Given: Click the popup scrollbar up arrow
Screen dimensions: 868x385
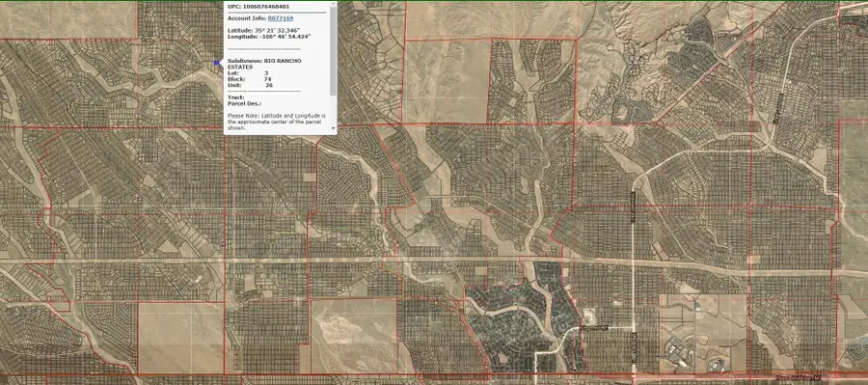Looking at the screenshot, I should [334, 5].
